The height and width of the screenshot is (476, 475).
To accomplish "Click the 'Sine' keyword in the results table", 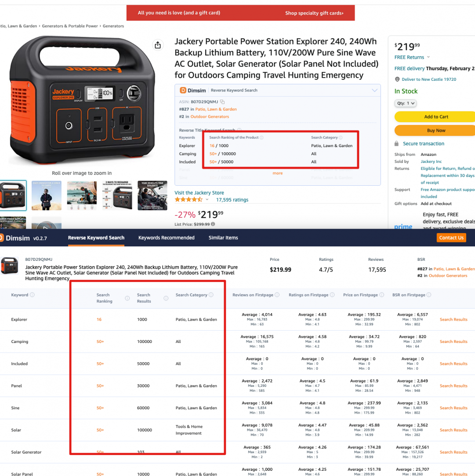I will pyautogui.click(x=15, y=408).
